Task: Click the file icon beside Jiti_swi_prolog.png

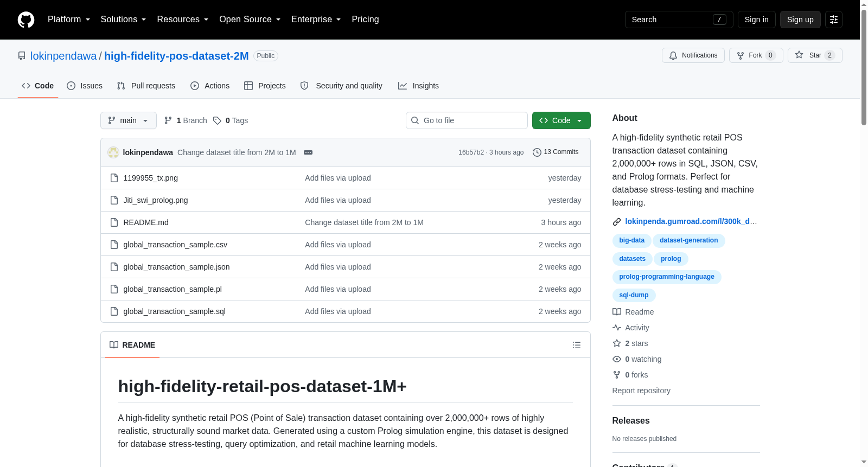Action: (x=114, y=200)
